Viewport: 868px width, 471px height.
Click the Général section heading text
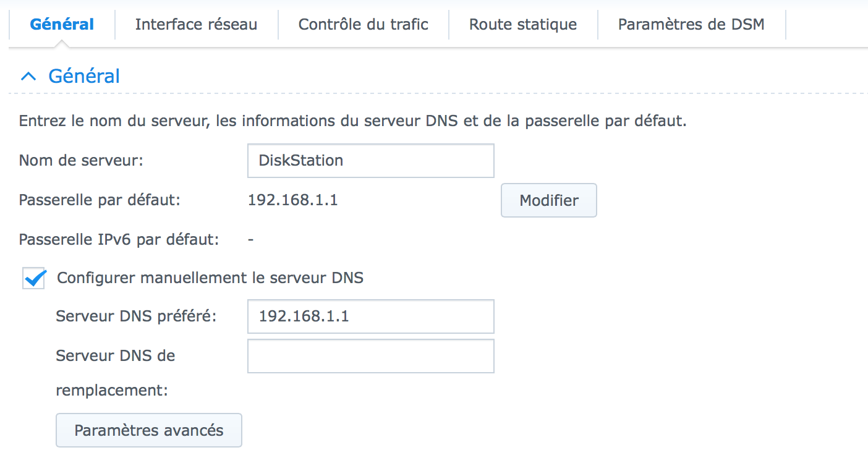[x=84, y=76]
